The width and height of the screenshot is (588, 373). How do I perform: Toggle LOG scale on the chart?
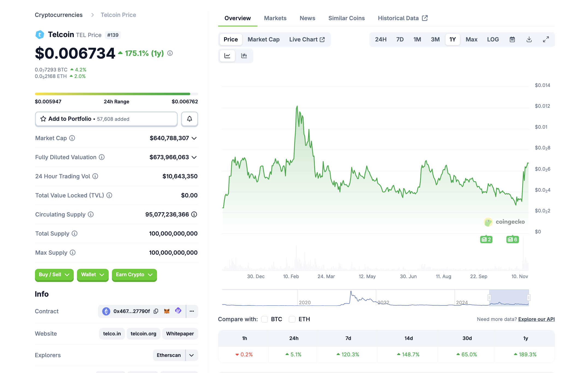point(493,39)
